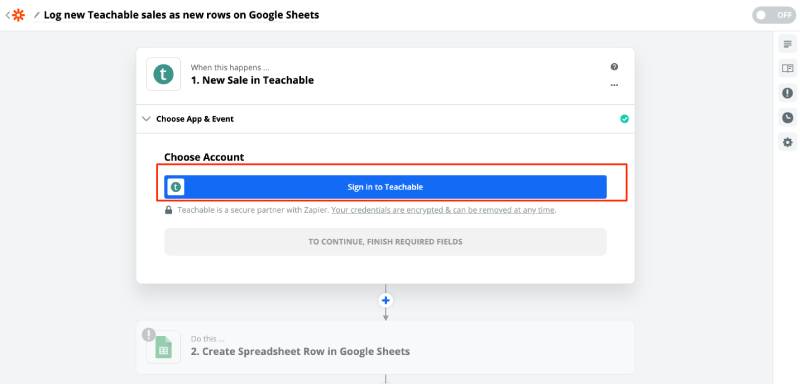Open the credentials are encrypted link
The width and height of the screenshot is (800, 384).
pyautogui.click(x=443, y=210)
